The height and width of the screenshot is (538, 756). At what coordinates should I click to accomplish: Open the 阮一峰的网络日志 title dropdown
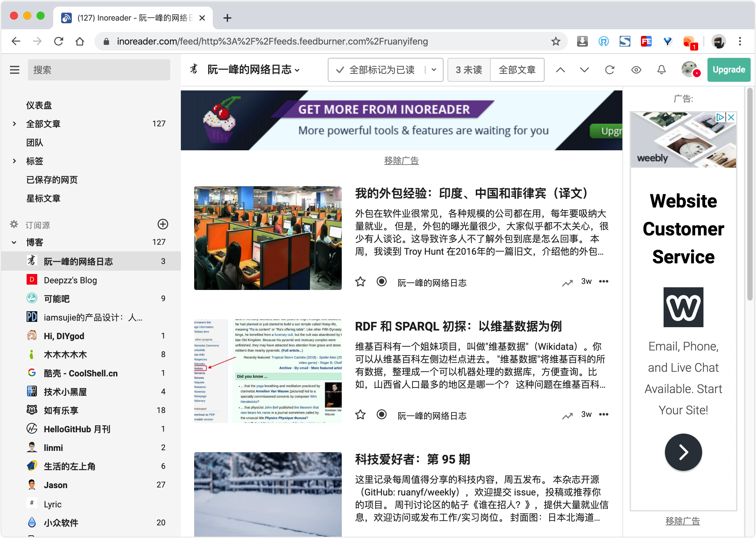[297, 70]
